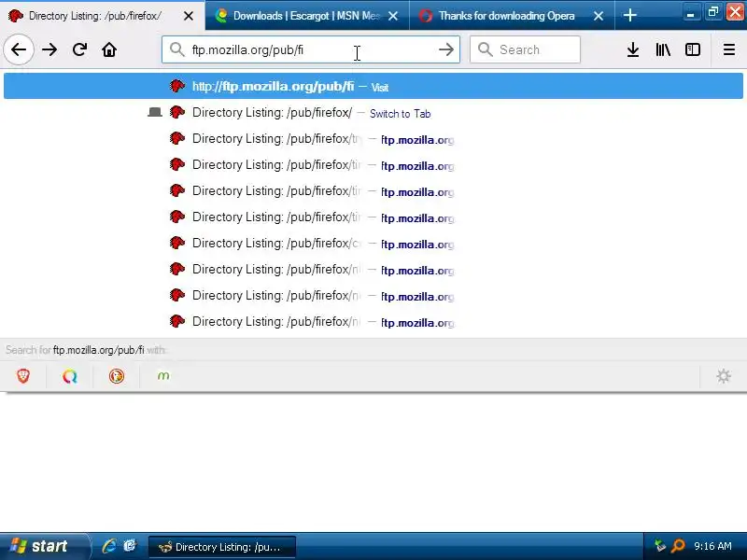Screen dimensions: 747x560
Task: Click the second quick launch icon
Action: point(130,546)
